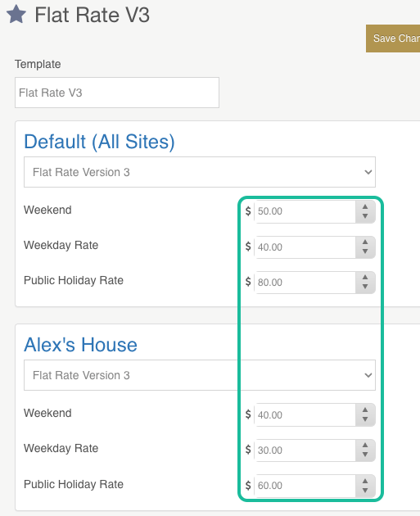The width and height of the screenshot is (420, 516).
Task: Click the favorite star icon beside Flat Rate V3
Action: tap(16, 15)
